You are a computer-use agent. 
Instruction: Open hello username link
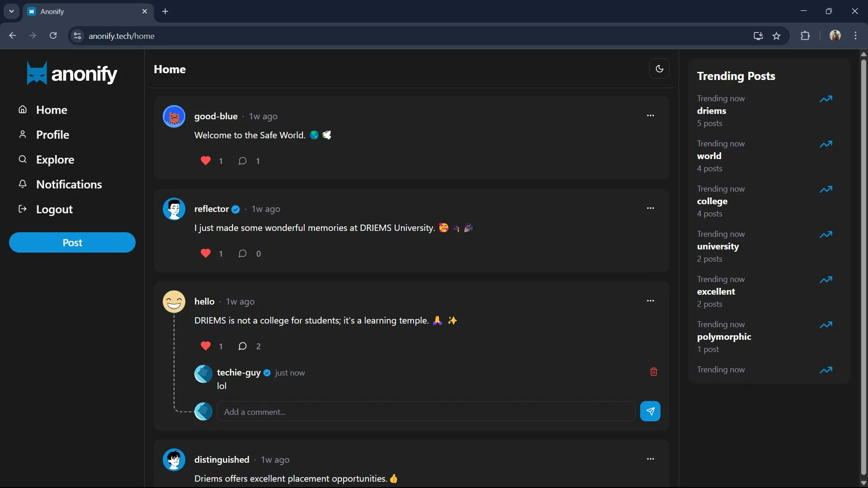pos(204,301)
